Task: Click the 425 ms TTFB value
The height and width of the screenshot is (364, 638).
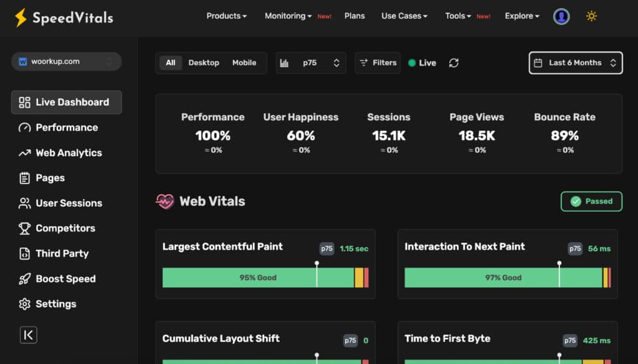Action: [596, 340]
